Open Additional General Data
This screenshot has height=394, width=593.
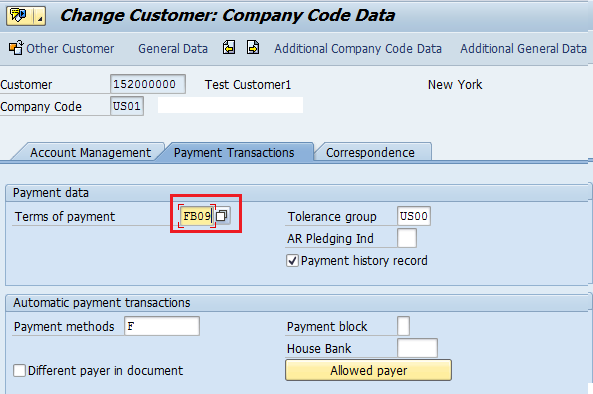(x=523, y=49)
